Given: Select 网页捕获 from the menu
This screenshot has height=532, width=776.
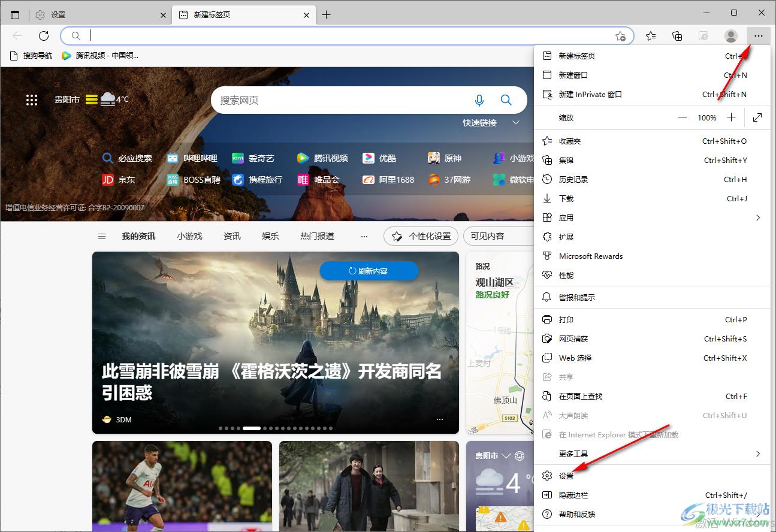Looking at the screenshot, I should [652, 338].
